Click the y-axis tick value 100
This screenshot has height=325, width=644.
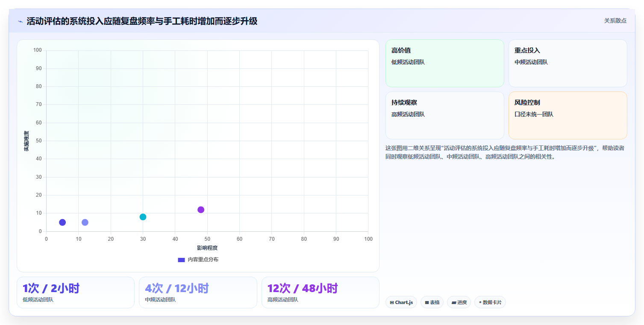(38, 50)
